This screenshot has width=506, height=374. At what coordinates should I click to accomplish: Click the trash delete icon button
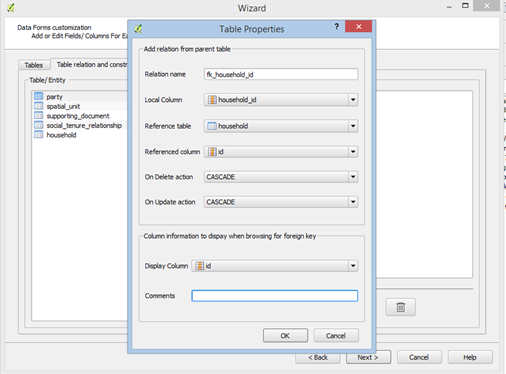[x=401, y=307]
